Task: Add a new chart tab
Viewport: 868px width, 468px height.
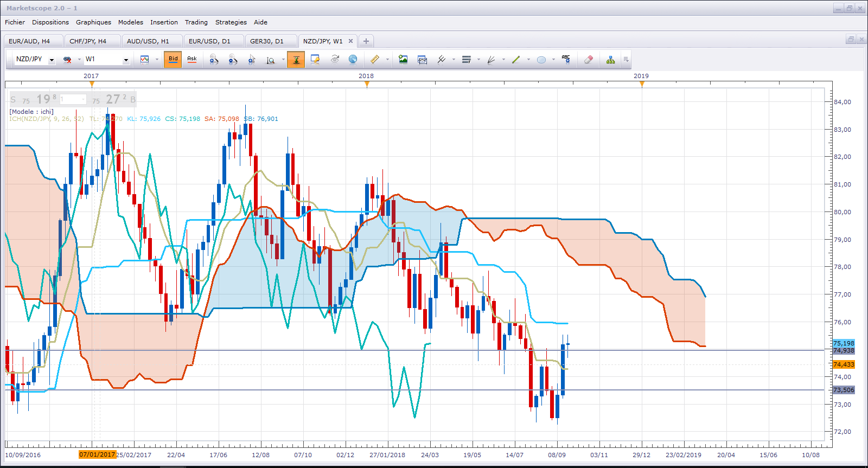Action: (x=366, y=41)
